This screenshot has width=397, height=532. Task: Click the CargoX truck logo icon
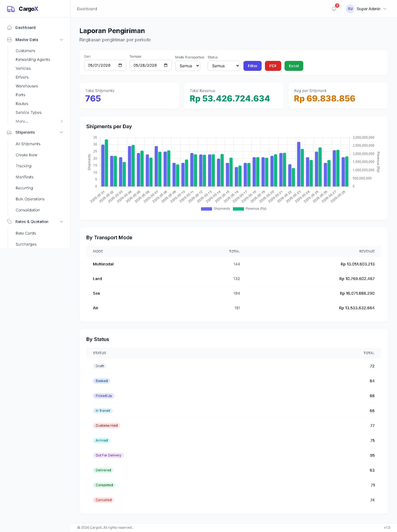11,9
